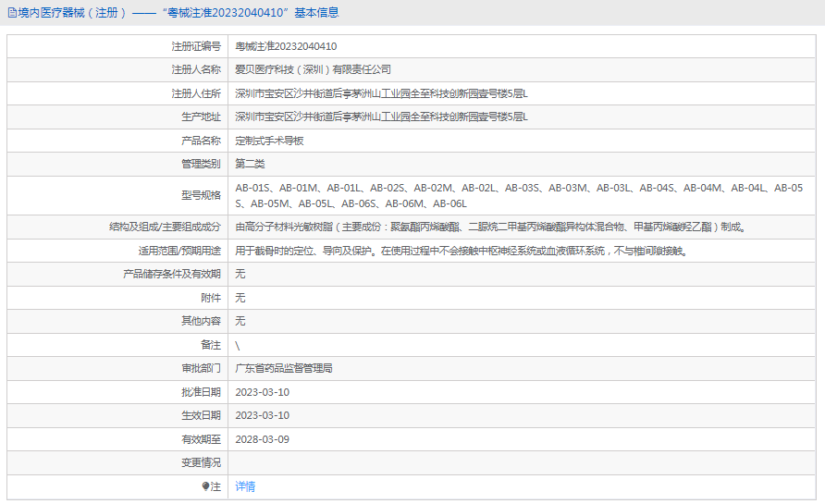
Task: Click the 型号规格 label
Action: [x=201, y=195]
